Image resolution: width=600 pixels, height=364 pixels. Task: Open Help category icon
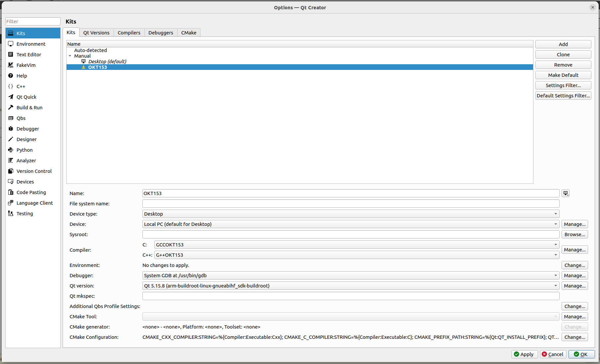pos(11,76)
